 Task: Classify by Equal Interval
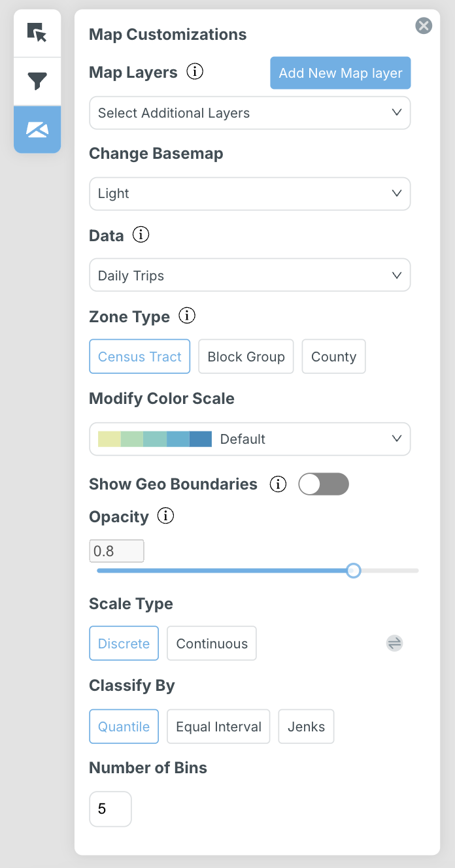coord(218,727)
